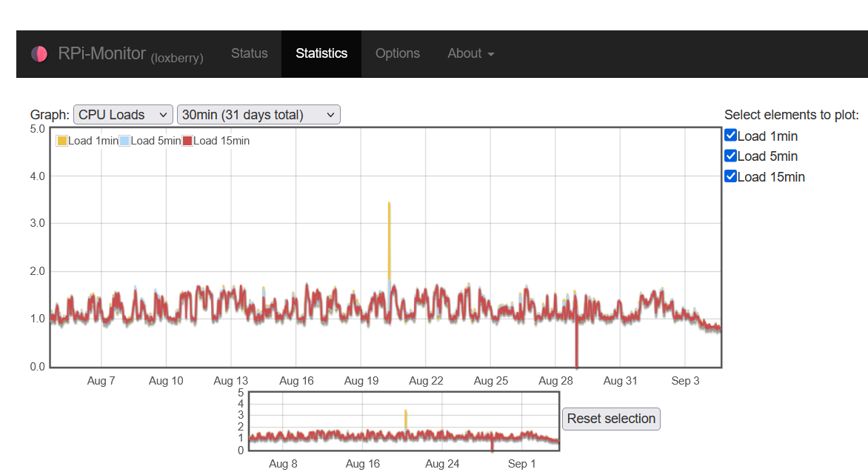Uncheck the Load 5min checkbox

point(731,156)
